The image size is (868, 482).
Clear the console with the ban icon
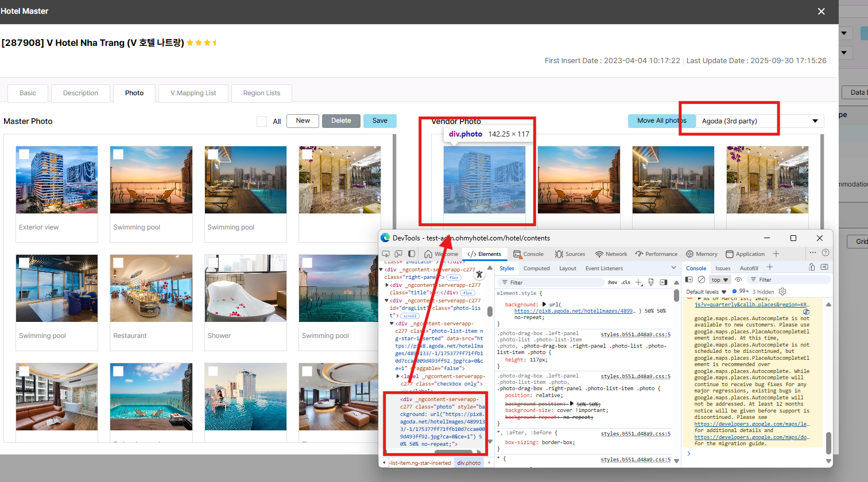(x=702, y=280)
